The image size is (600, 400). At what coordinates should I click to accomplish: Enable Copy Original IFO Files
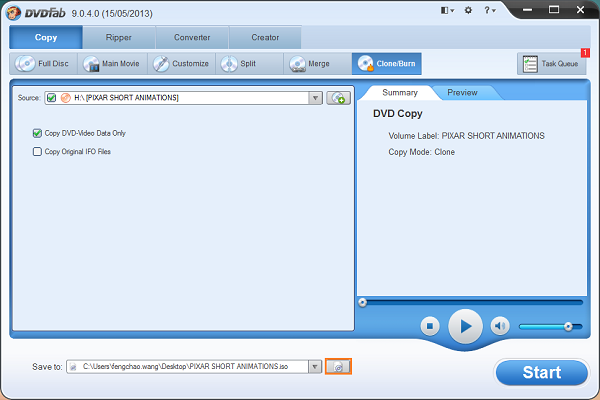point(37,152)
